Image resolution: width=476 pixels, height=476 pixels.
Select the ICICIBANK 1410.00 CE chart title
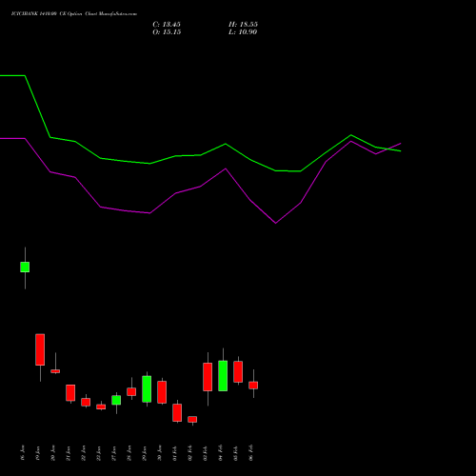click(74, 14)
